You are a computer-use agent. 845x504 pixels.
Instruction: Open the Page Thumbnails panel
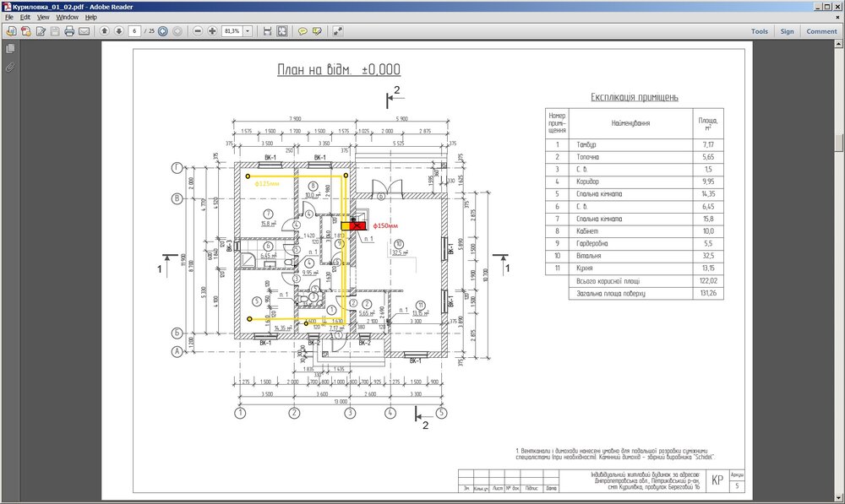pyautogui.click(x=10, y=49)
